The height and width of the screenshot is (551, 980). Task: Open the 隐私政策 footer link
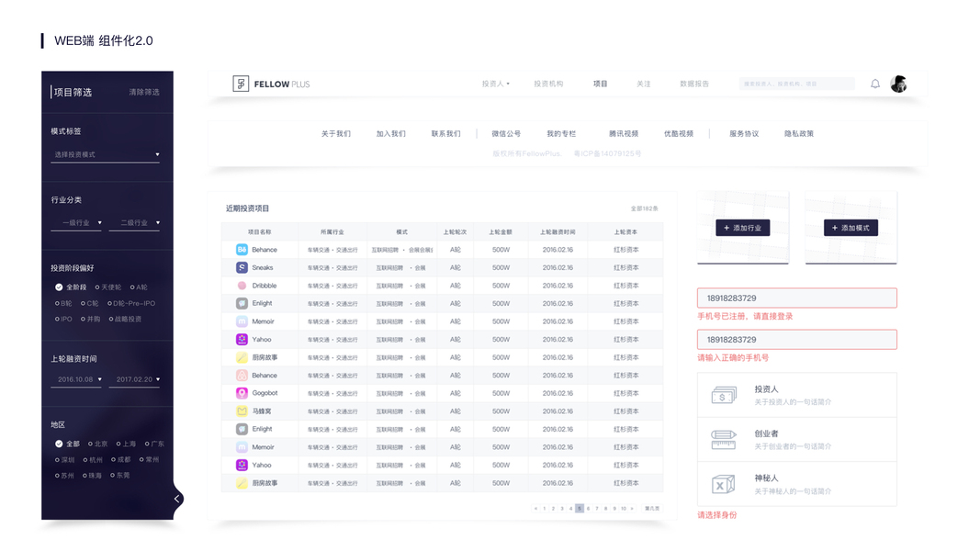[x=799, y=134]
